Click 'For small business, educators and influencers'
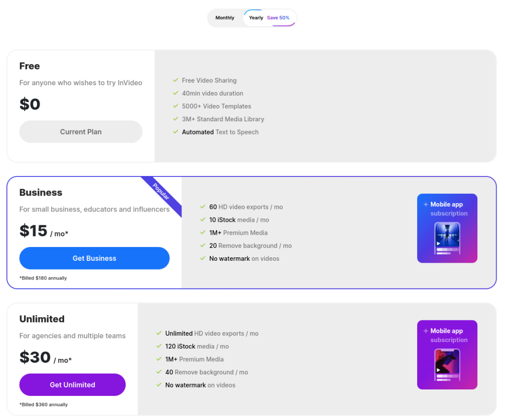This screenshot has height=420, width=505. tap(94, 209)
